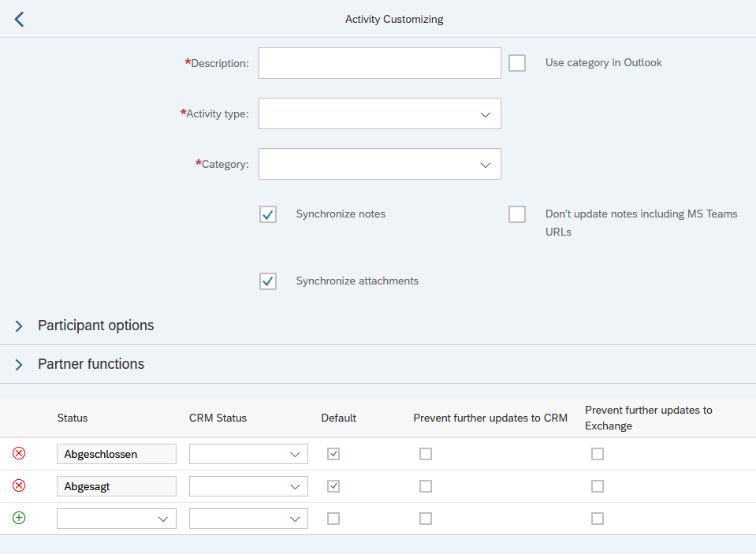
Task: Click the back arrow icon
Action: pyautogui.click(x=20, y=20)
